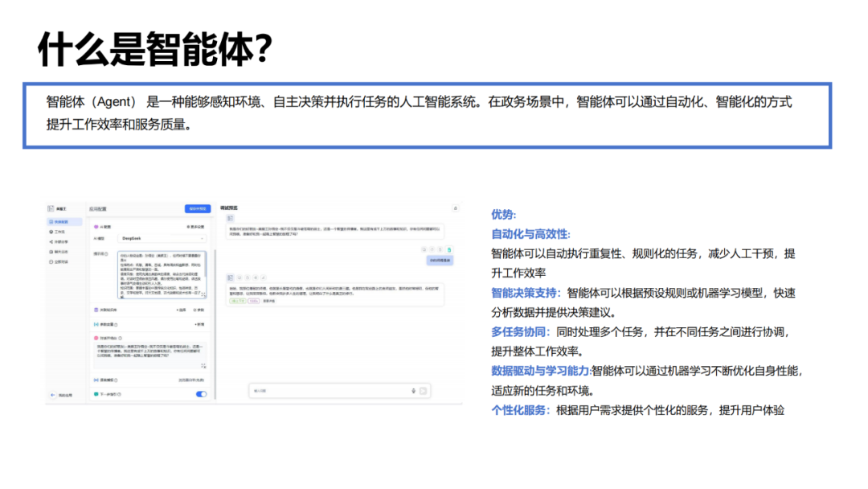Viewport: 868px width, 489px height.
Task: Click the microphone icon in chat input
Action: 414,391
